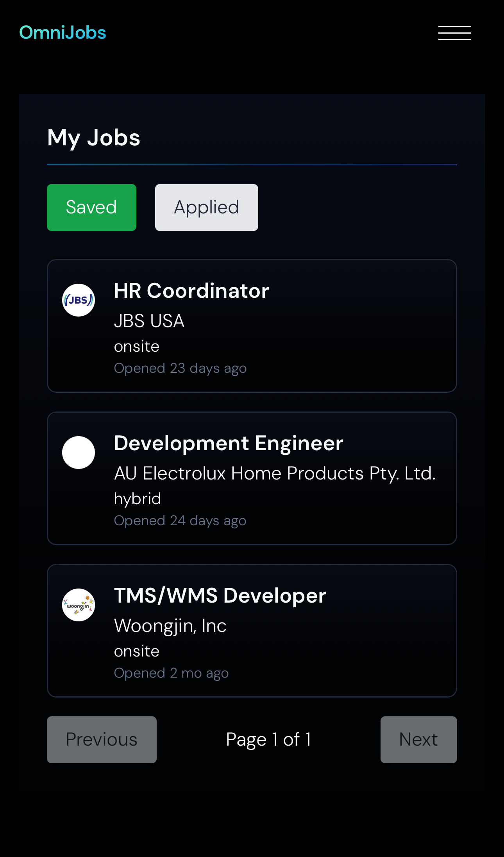
Task: Switch to the Saved tab
Action: [91, 208]
